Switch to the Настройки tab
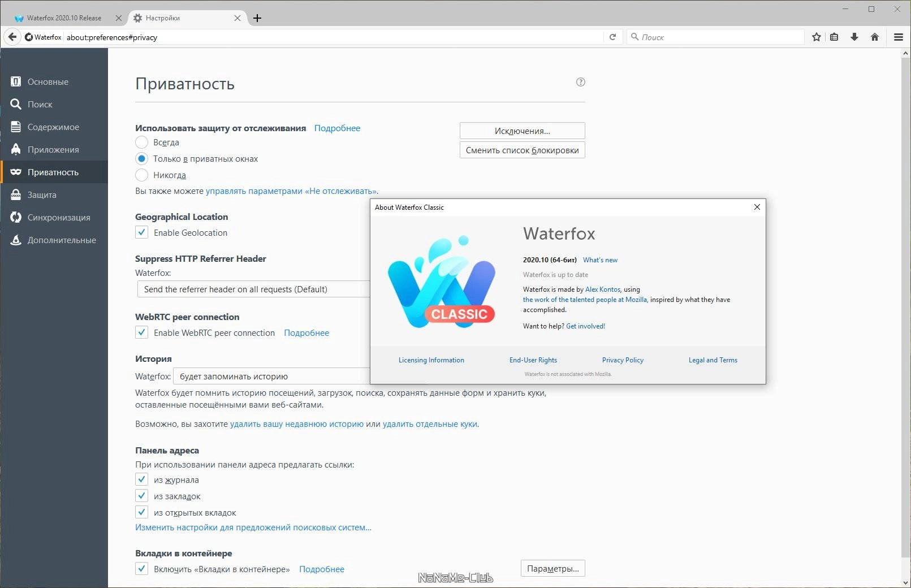The height and width of the screenshot is (588, 911). coord(187,18)
